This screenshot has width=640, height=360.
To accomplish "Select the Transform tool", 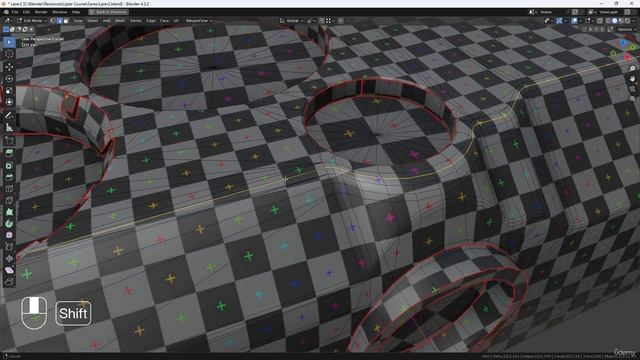I will (x=9, y=102).
